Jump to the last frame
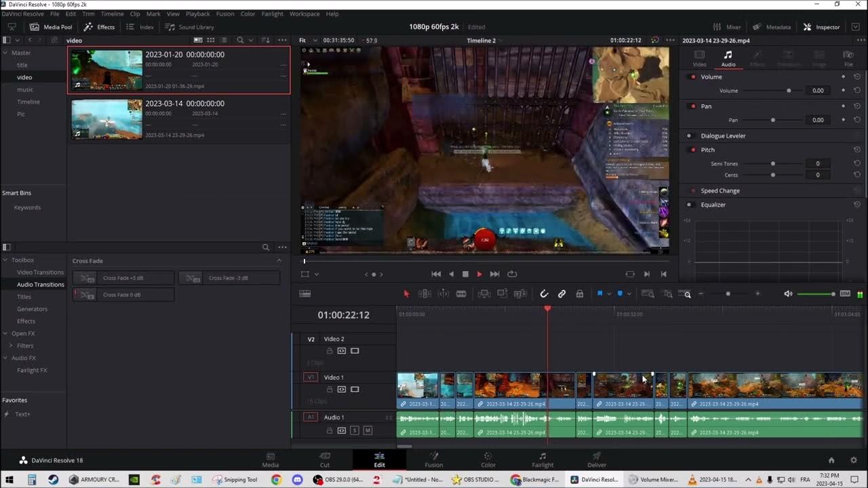The height and width of the screenshot is (488, 868). [x=494, y=274]
